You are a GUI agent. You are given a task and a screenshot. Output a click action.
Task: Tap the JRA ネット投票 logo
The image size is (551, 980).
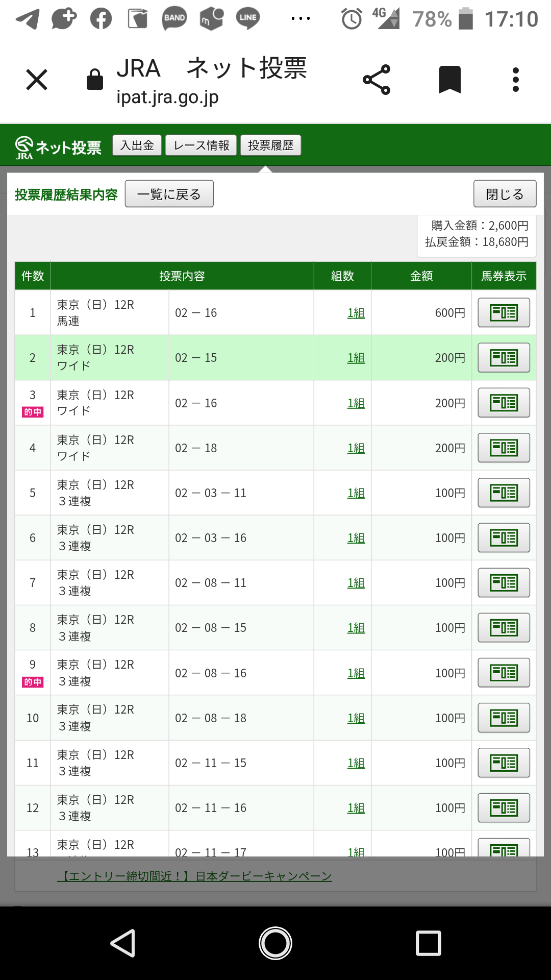tap(58, 147)
